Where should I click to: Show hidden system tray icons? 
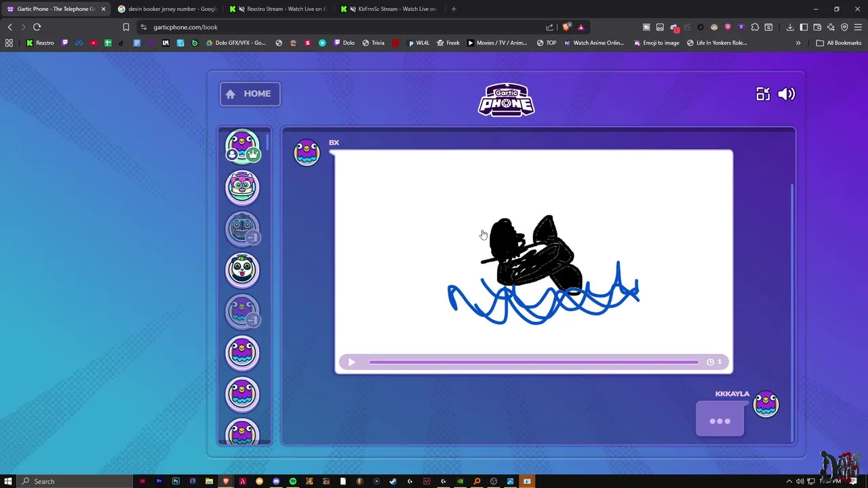(789, 481)
